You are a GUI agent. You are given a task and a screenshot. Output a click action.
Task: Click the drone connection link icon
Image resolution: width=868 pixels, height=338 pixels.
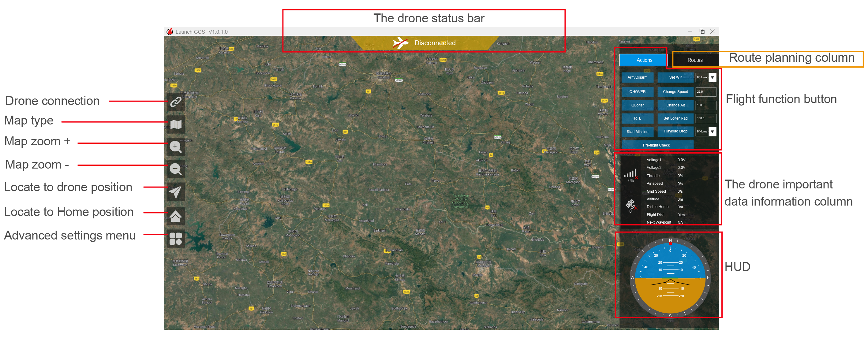point(176,102)
